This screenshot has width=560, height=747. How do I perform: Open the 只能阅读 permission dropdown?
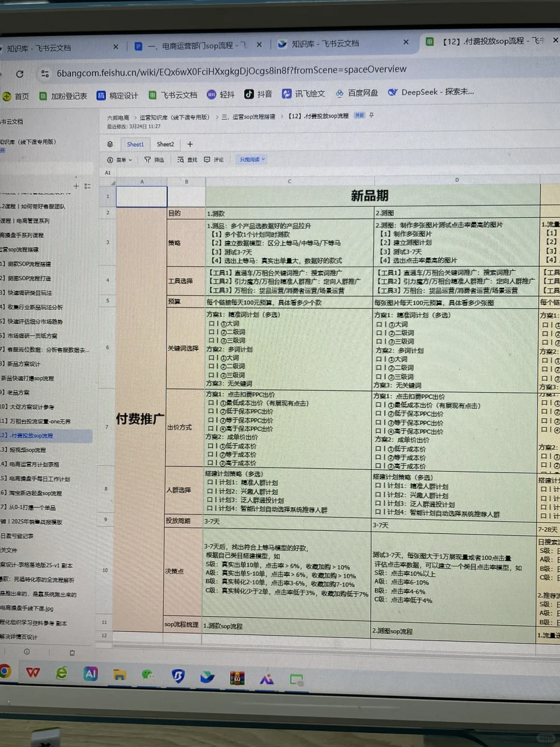tap(252, 159)
